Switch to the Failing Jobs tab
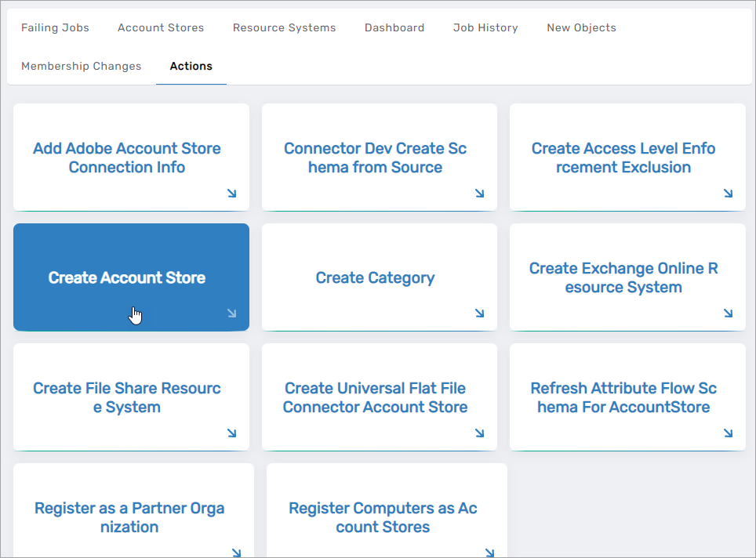Image resolution: width=756 pixels, height=558 pixels. click(x=55, y=27)
